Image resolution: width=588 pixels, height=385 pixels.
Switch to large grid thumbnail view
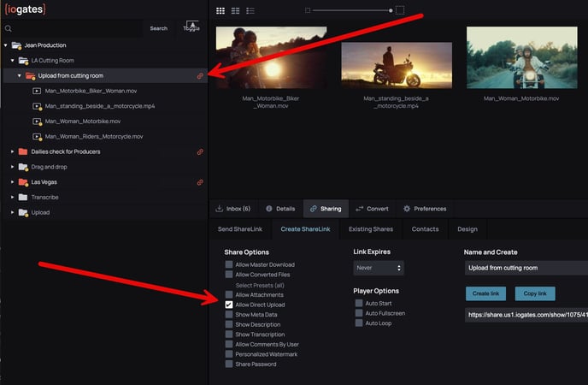click(x=220, y=11)
